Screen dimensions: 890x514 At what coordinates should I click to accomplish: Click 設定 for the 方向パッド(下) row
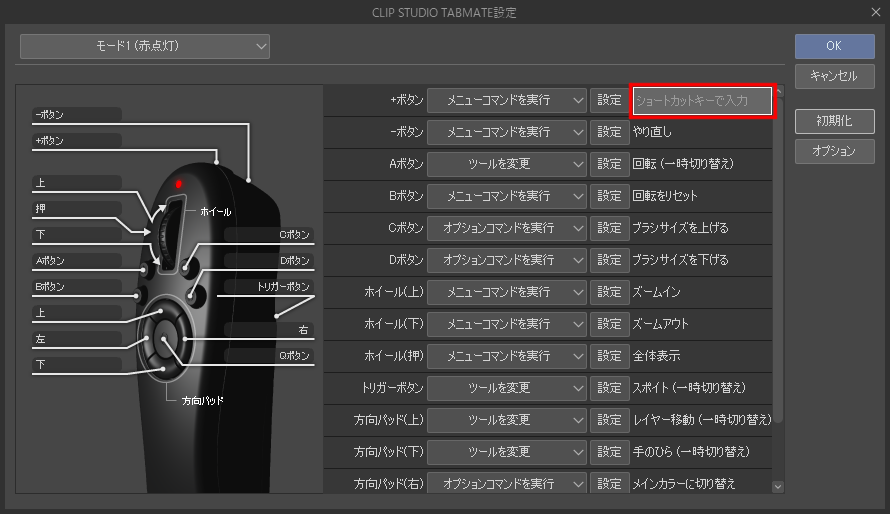(610, 452)
